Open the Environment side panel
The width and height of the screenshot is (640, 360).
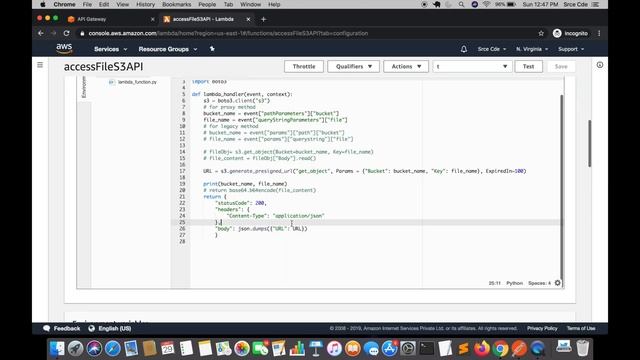84,87
